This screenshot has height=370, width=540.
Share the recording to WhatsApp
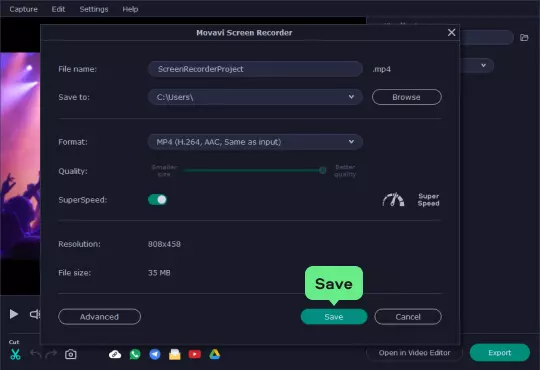point(135,354)
